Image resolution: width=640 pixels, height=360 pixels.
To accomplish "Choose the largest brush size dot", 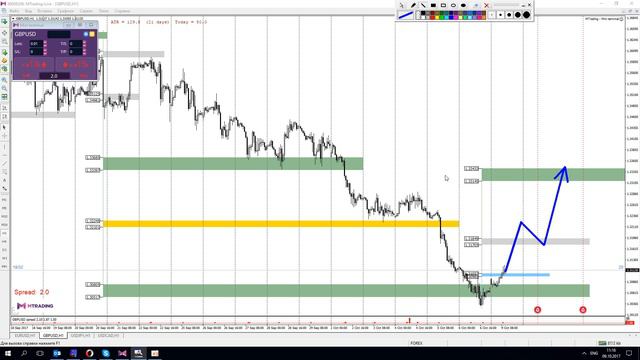I will 527,15.
